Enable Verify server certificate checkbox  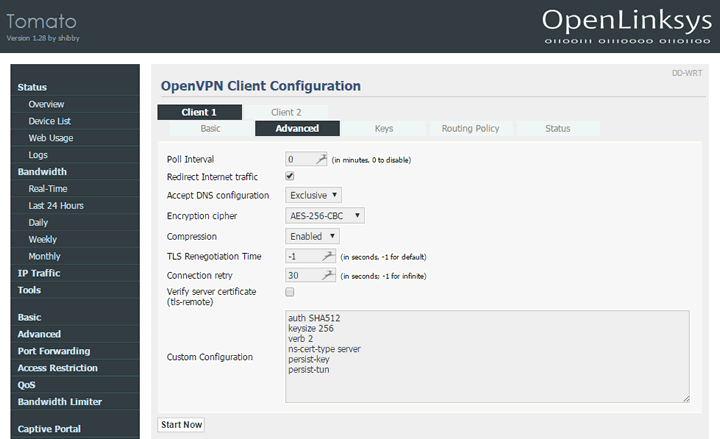point(290,292)
